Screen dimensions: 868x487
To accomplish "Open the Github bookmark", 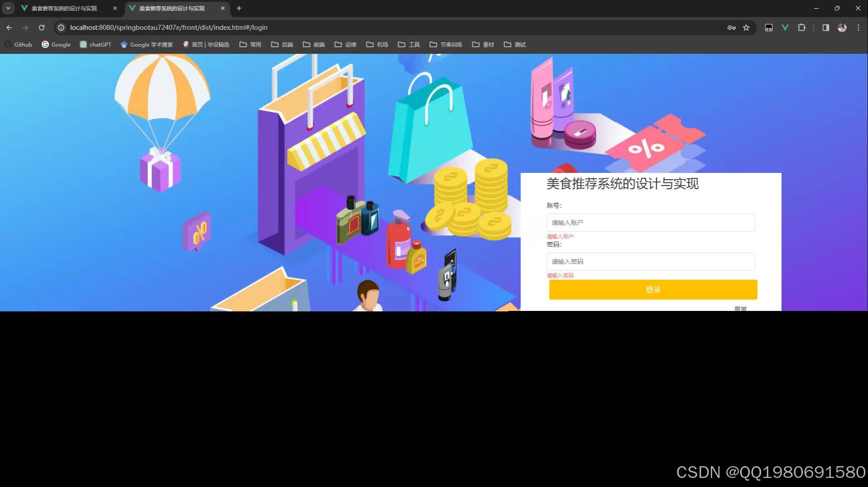I will click(18, 44).
